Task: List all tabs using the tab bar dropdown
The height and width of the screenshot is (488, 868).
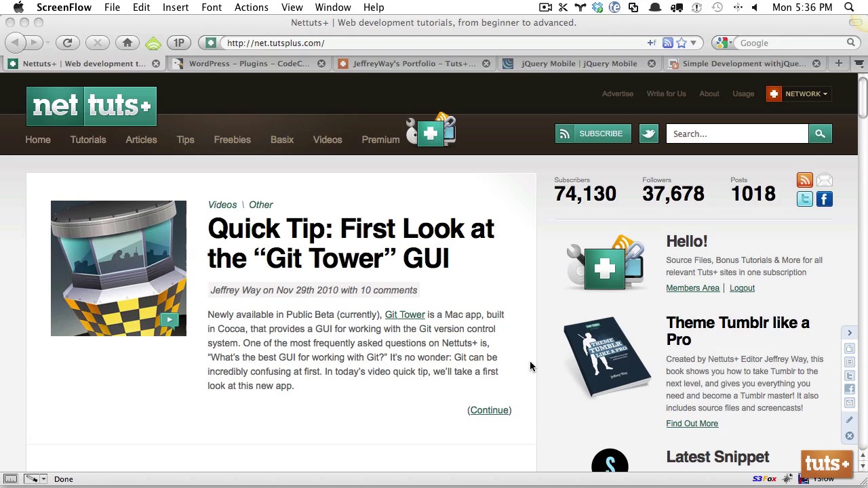Action: (859, 63)
